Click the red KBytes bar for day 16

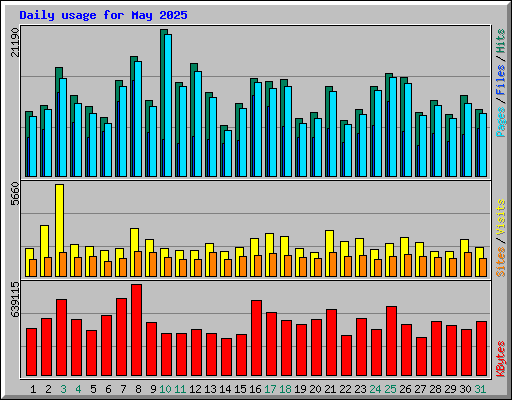[x=256, y=338]
